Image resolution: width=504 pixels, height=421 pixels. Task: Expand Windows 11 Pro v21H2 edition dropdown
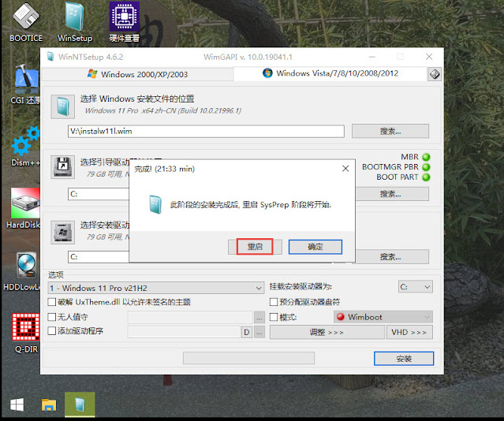pyautogui.click(x=156, y=288)
